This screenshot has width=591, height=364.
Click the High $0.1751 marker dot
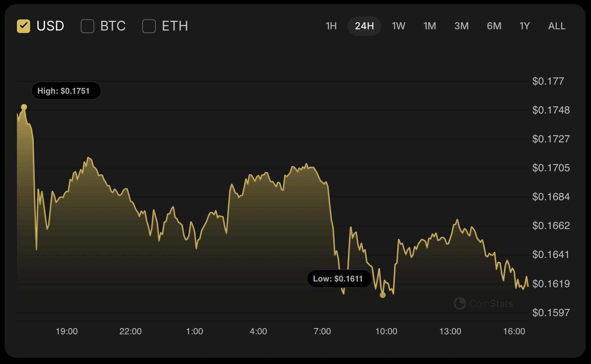tap(24, 106)
